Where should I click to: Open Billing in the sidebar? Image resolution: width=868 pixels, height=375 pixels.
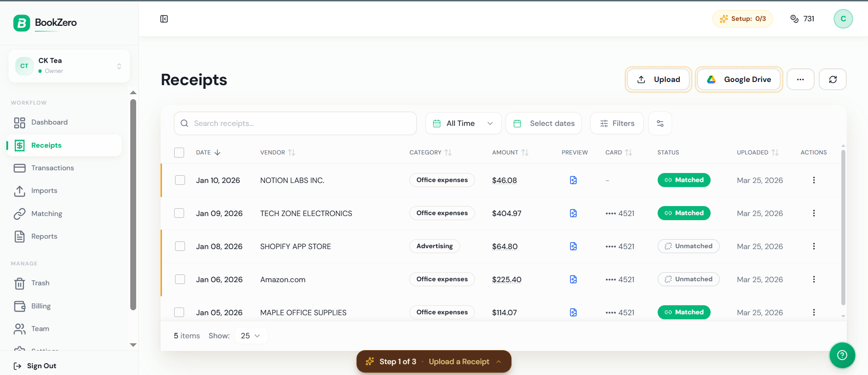click(x=64, y=306)
